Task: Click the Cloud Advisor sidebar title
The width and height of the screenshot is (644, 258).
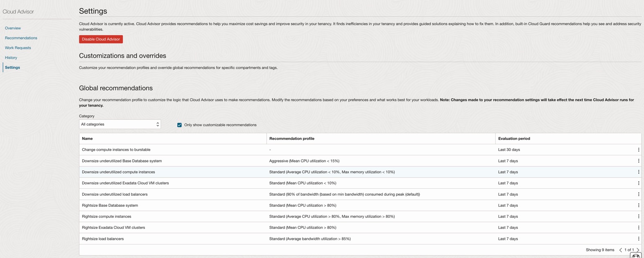Action: 18,11
